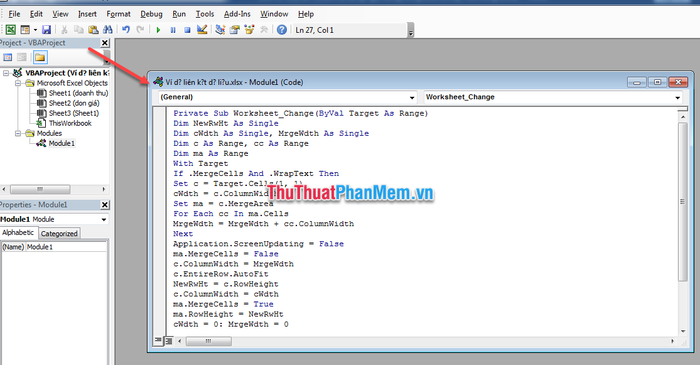Open the Tools menu
The image size is (700, 365).
coord(205,14)
